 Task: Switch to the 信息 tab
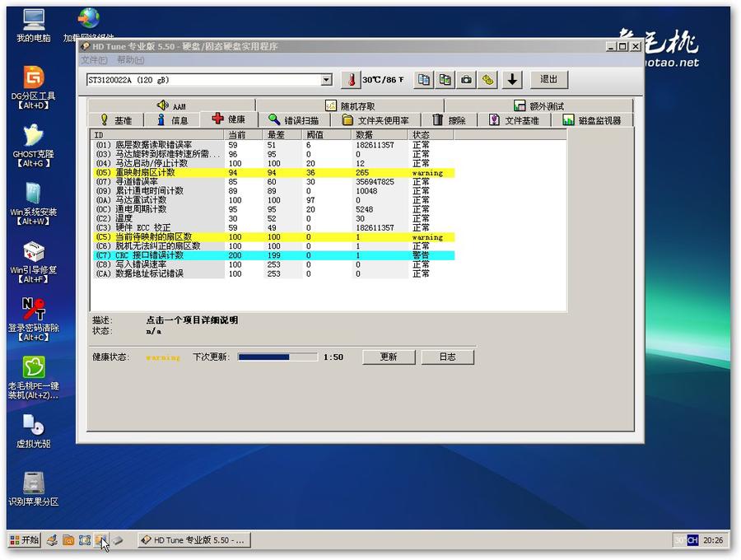pos(172,120)
